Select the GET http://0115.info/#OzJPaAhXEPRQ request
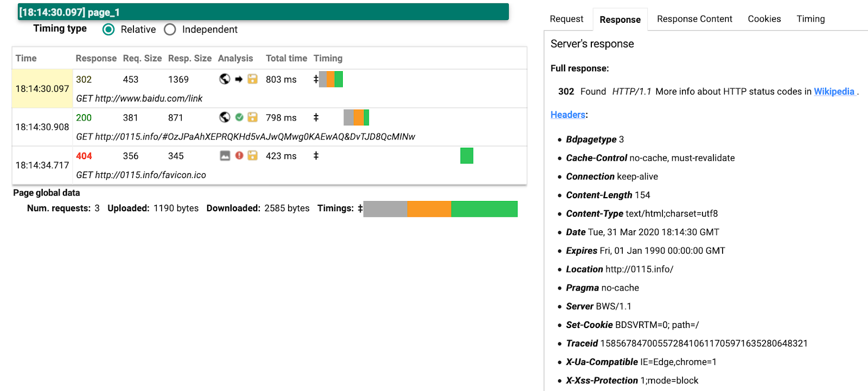The width and height of the screenshot is (868, 391). pos(245,137)
